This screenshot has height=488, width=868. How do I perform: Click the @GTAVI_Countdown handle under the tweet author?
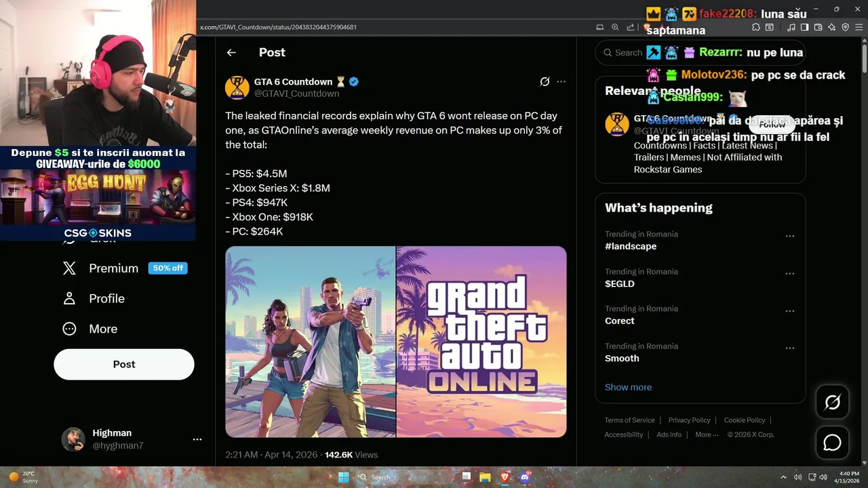pyautogui.click(x=296, y=94)
